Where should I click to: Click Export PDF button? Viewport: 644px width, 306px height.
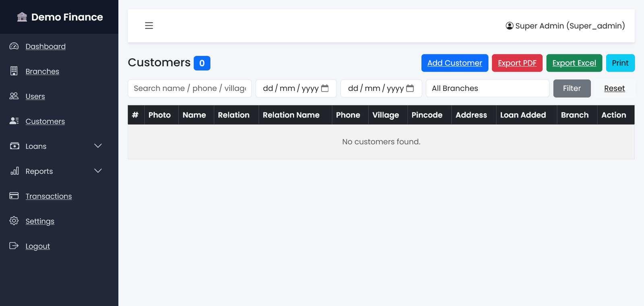[517, 63]
